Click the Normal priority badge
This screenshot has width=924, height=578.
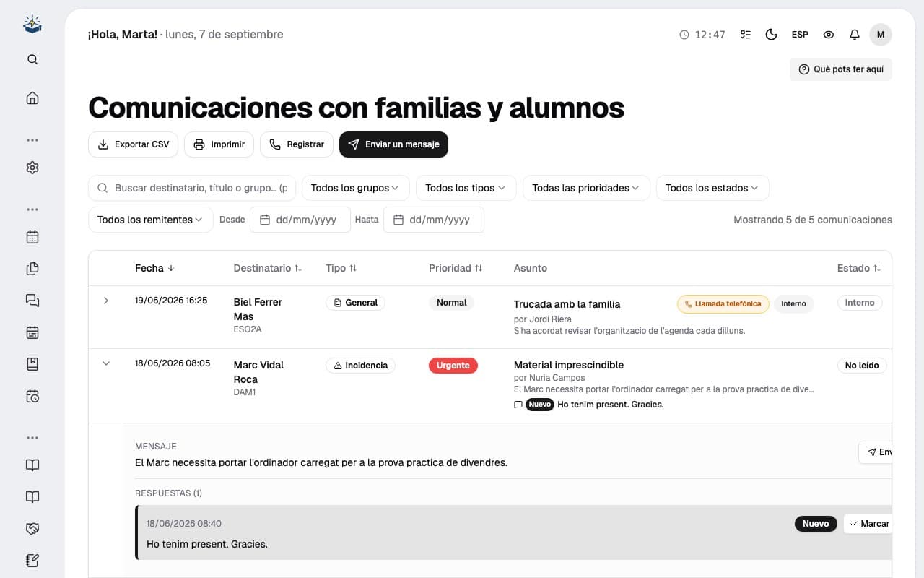[x=452, y=303]
